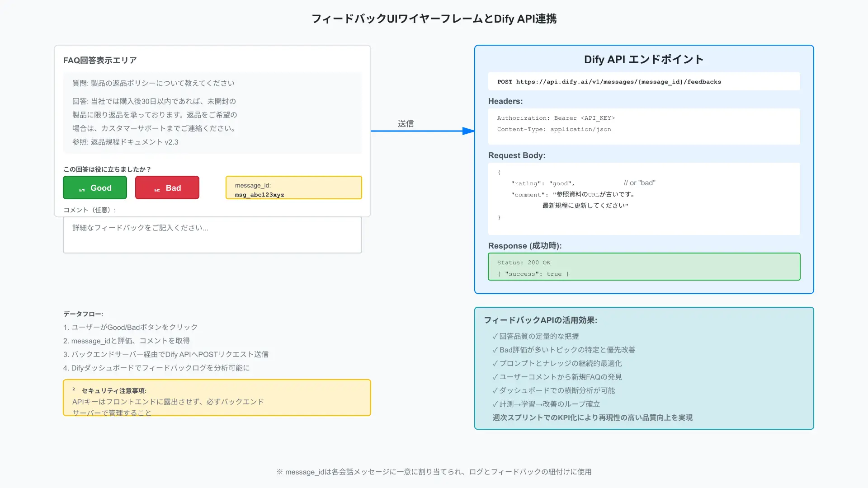Click the Dify API エンドポイント heading

(644, 59)
